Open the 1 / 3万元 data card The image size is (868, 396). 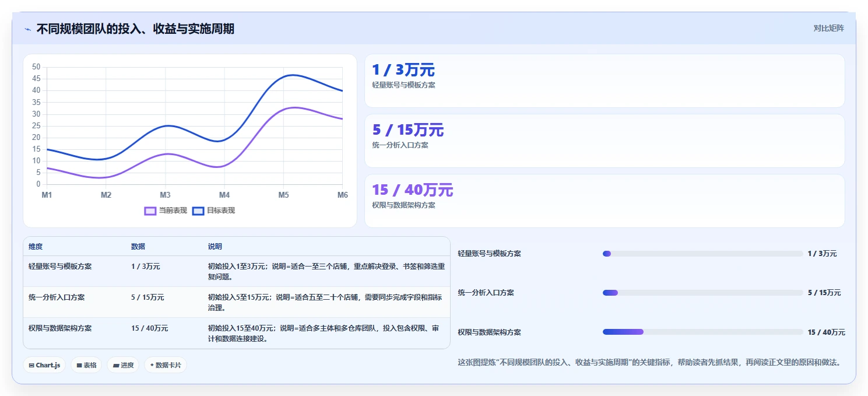[x=605, y=80]
